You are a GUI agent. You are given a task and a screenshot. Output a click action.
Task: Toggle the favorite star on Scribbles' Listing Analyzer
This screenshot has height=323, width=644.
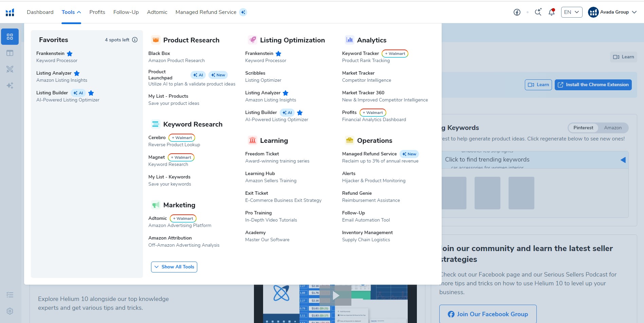pos(286,93)
